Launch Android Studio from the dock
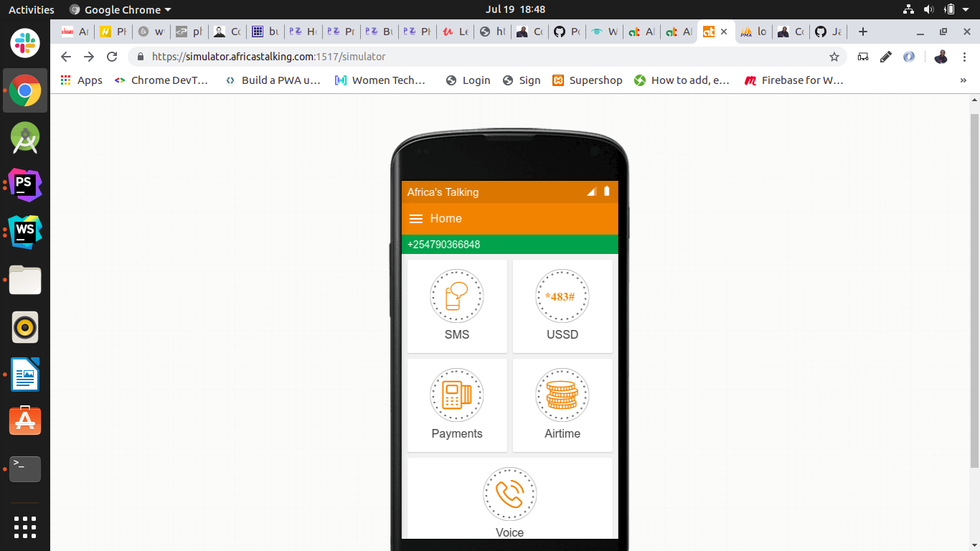This screenshot has width=980, height=551. (x=25, y=138)
